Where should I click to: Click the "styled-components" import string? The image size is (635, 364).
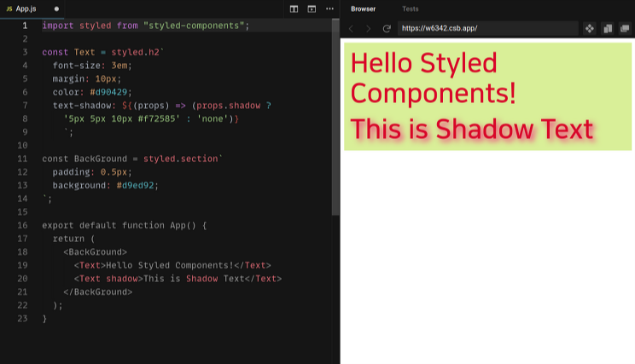pyautogui.click(x=194, y=26)
